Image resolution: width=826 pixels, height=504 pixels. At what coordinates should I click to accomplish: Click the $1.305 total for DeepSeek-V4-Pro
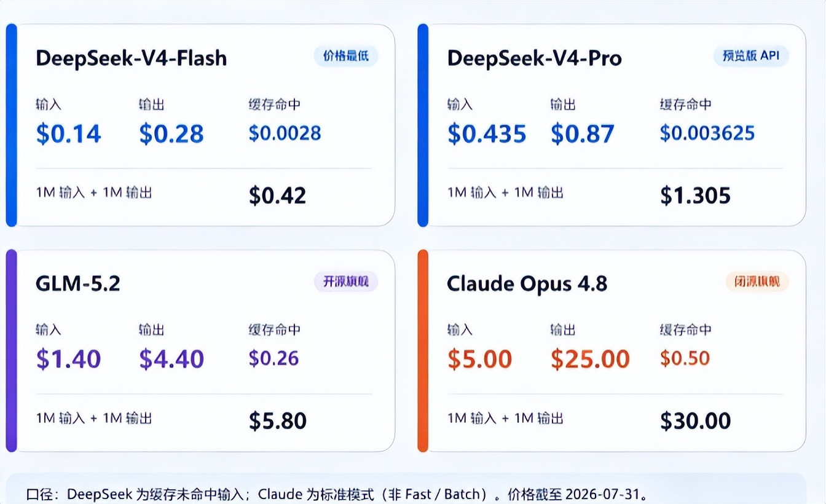coord(696,195)
